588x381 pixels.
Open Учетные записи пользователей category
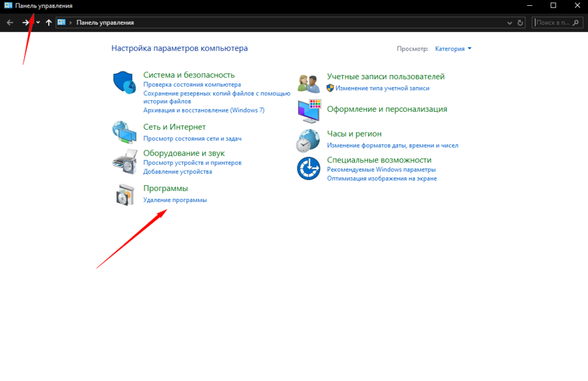point(386,76)
